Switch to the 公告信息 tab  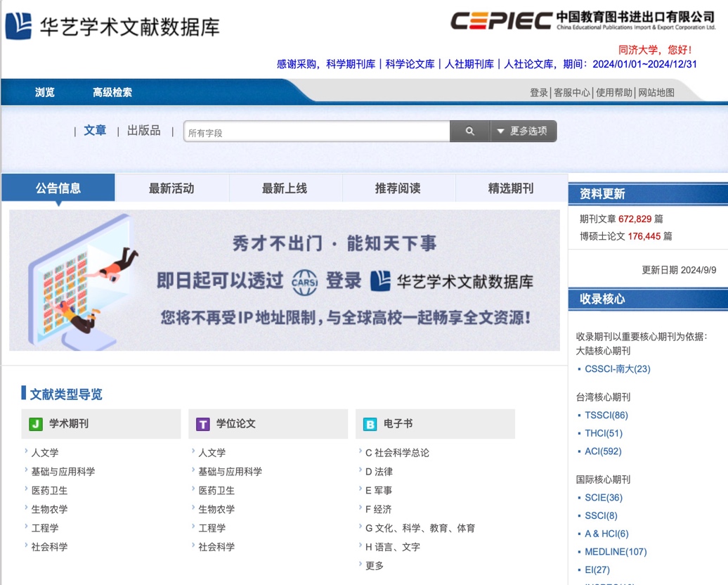point(58,188)
